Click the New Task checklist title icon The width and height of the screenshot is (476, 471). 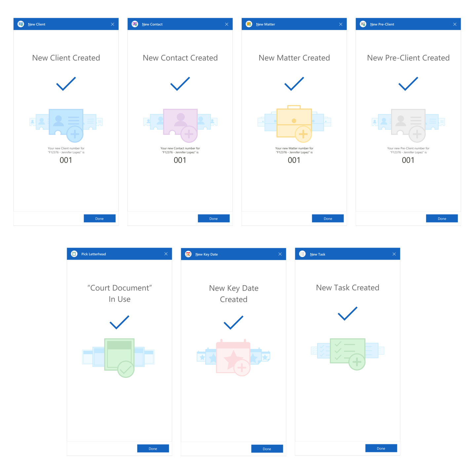point(302,254)
